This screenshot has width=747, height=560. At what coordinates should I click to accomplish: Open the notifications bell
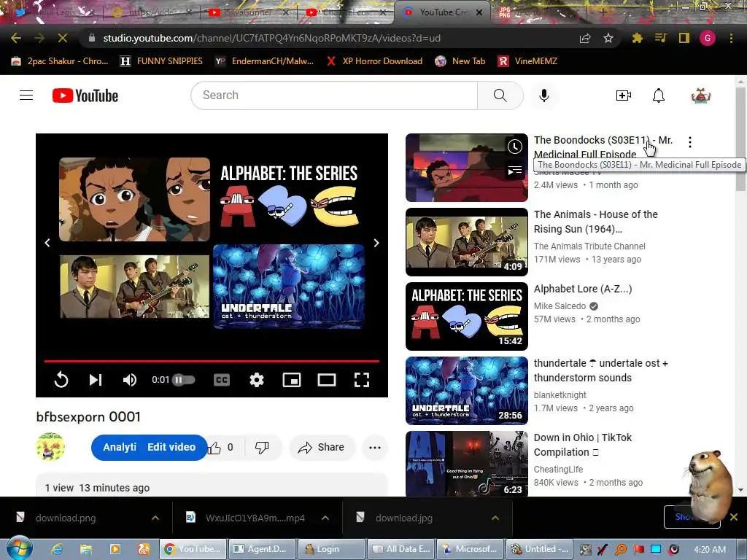tap(659, 96)
